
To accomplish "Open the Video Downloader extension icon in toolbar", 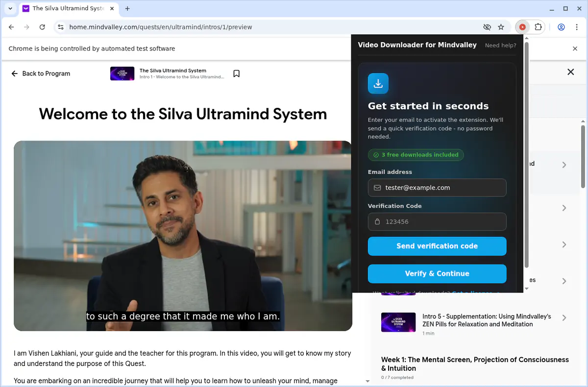I will 522,27.
